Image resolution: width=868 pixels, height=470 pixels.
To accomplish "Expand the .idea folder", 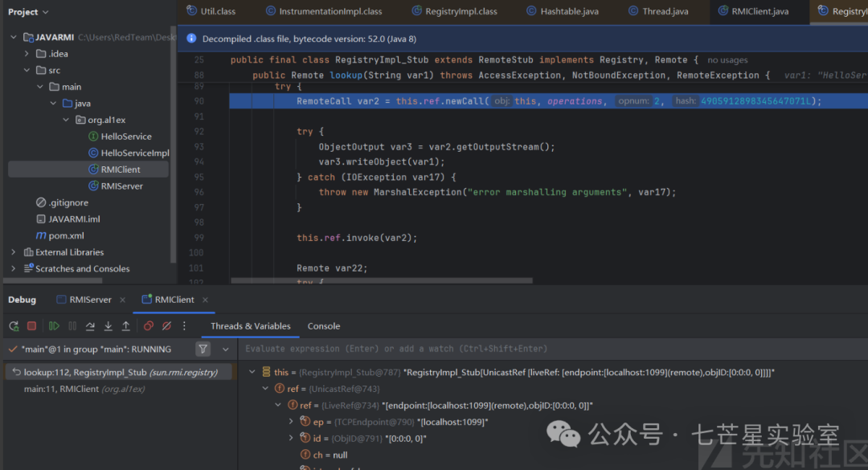I will (27, 54).
